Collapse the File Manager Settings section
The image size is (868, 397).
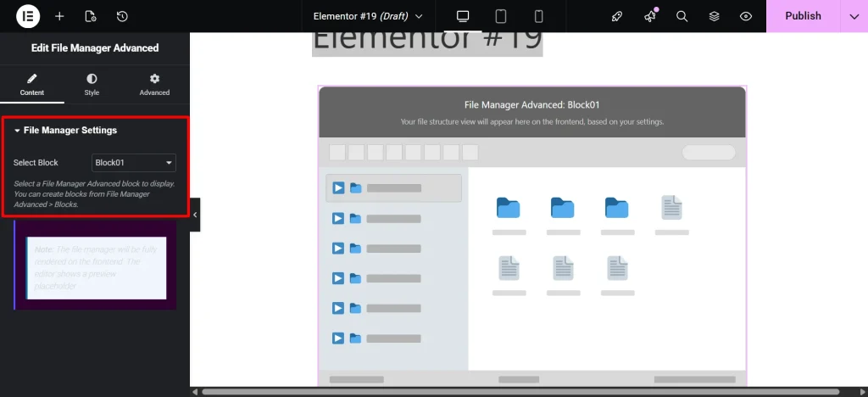click(65, 130)
